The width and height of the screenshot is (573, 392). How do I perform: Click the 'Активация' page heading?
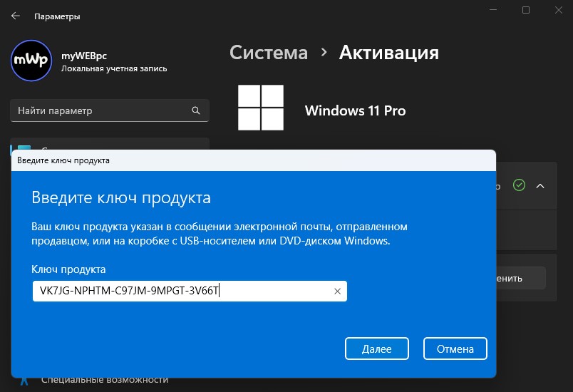[x=389, y=53]
